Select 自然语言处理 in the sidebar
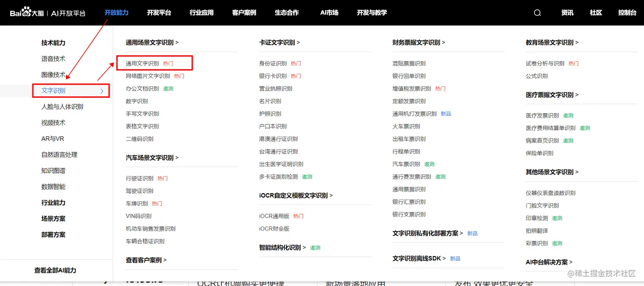644x286 pixels. (x=59, y=154)
